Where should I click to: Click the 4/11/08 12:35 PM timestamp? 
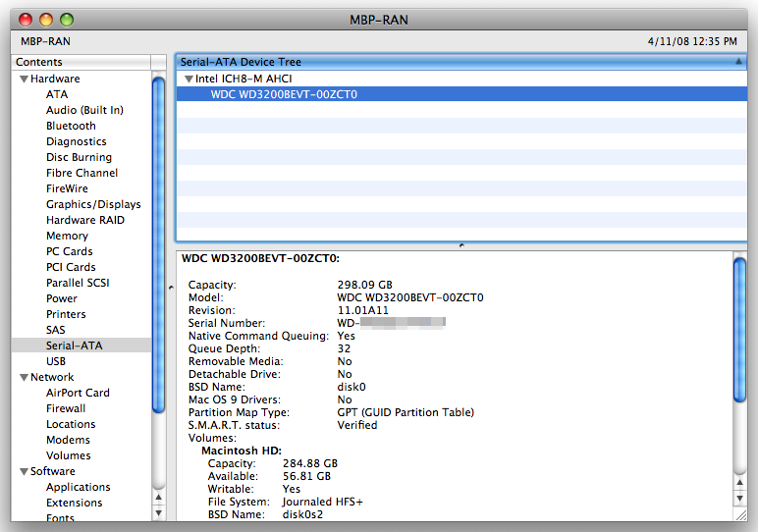tap(692, 41)
